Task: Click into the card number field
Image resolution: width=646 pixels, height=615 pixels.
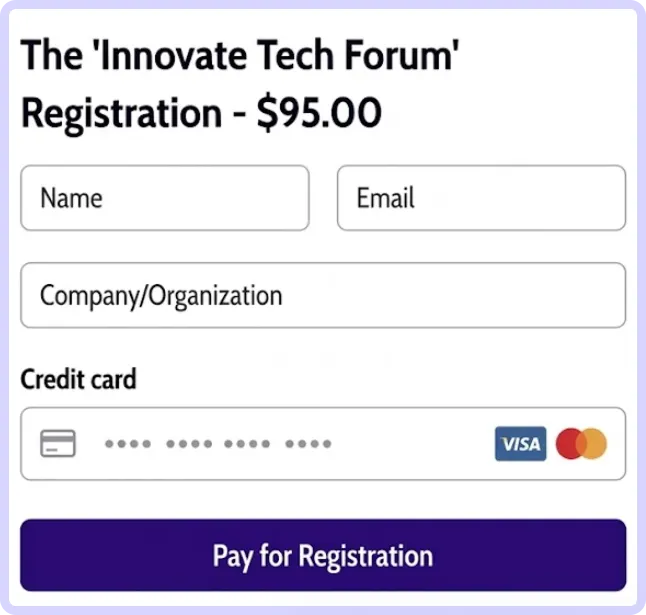Action: (x=323, y=444)
